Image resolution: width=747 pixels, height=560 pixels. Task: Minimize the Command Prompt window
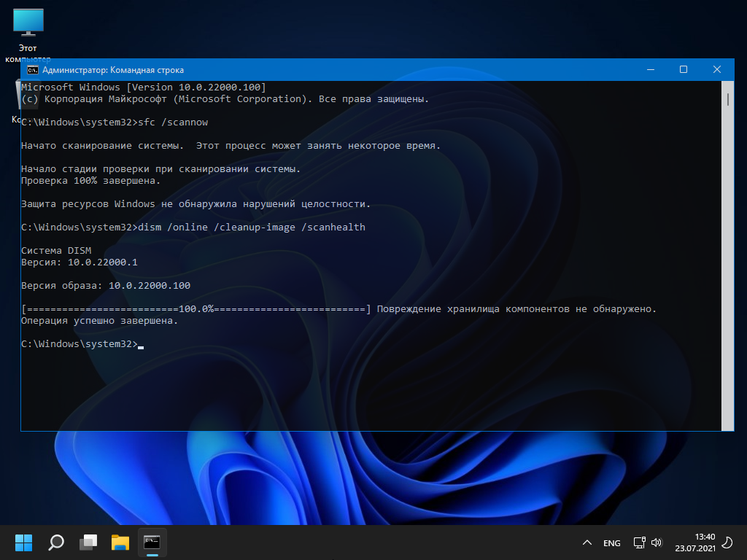pyautogui.click(x=650, y=70)
